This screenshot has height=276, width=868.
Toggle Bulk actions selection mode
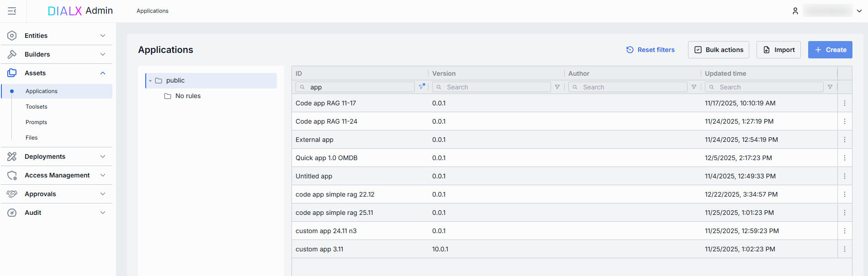pos(718,50)
